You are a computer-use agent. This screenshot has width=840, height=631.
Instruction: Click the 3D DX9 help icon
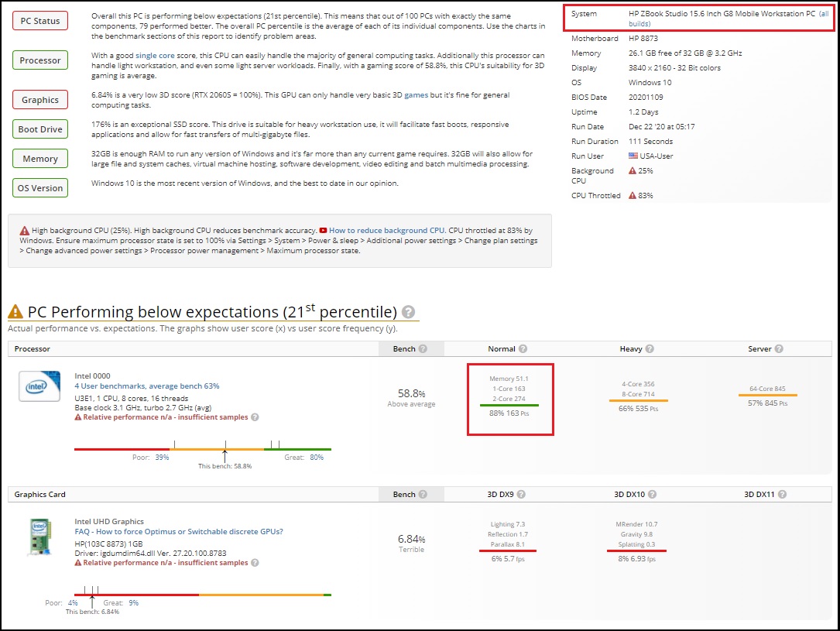(521, 495)
